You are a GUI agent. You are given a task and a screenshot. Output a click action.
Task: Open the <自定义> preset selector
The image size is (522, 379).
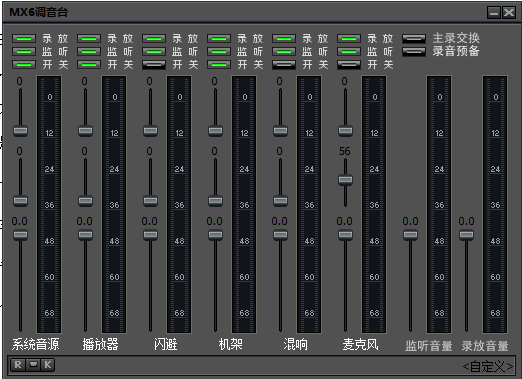488,366
